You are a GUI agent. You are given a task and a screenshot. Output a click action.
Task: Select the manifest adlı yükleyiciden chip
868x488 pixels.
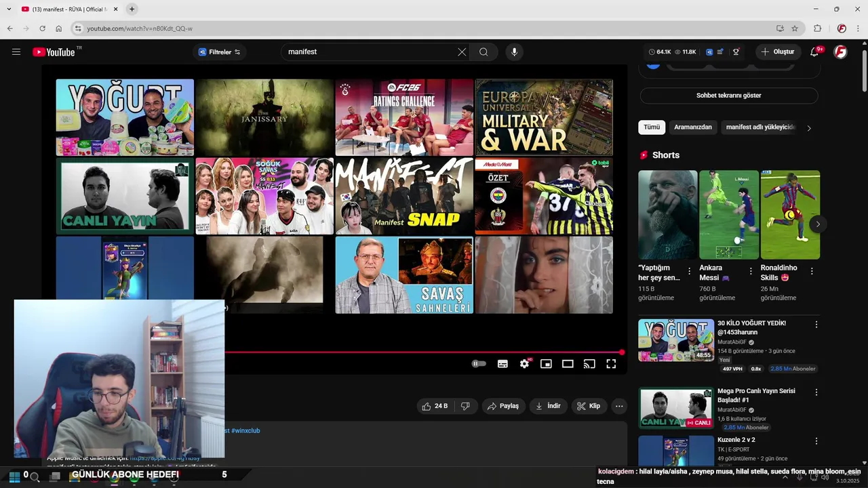(x=759, y=127)
